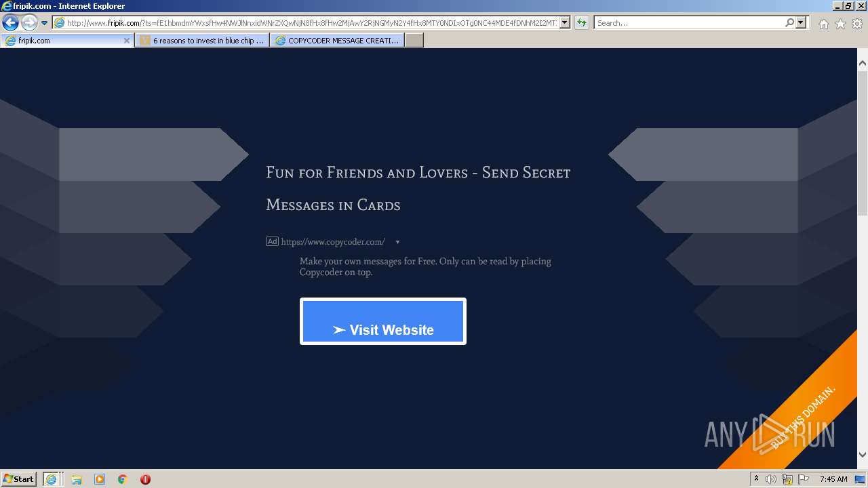This screenshot has width=868, height=488.
Task: Open the Tools gear icon
Action: [857, 24]
